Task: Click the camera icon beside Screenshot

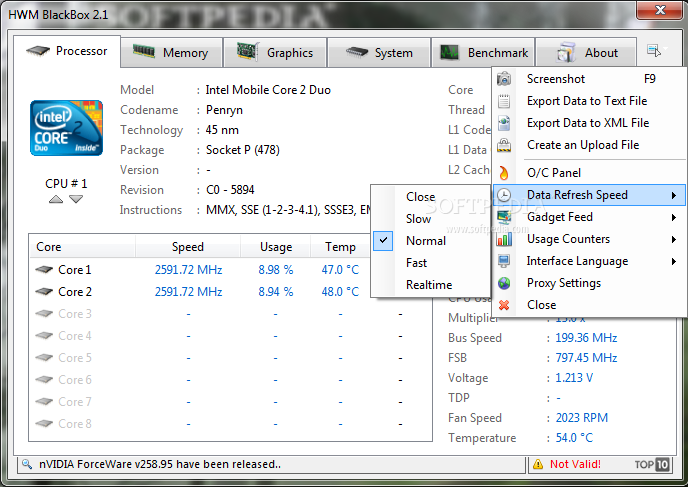Action: click(504, 79)
